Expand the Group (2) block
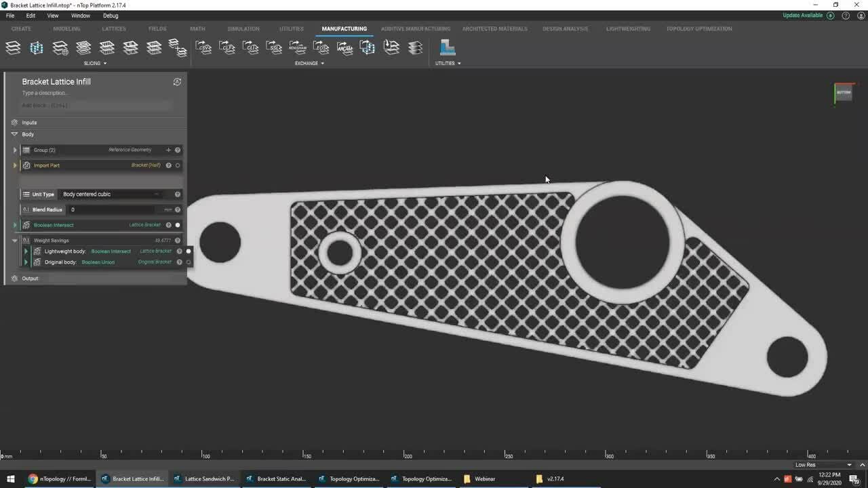The height and width of the screenshot is (488, 868). pyautogui.click(x=15, y=150)
